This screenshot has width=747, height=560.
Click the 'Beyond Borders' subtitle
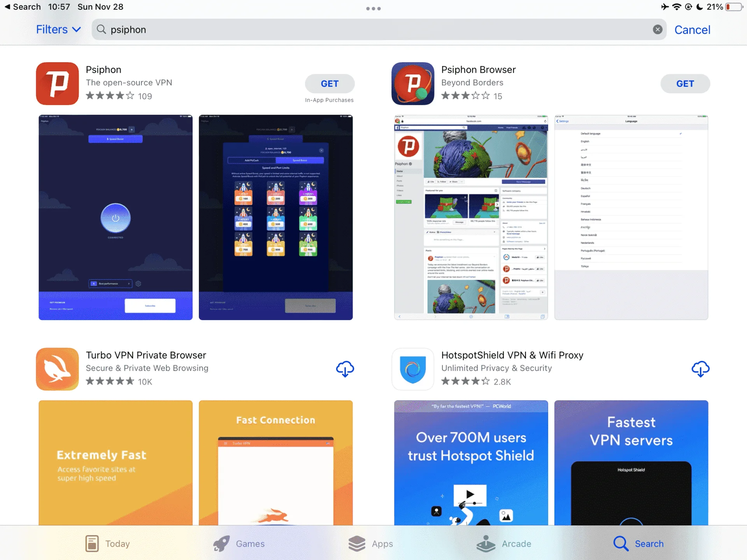tap(472, 82)
